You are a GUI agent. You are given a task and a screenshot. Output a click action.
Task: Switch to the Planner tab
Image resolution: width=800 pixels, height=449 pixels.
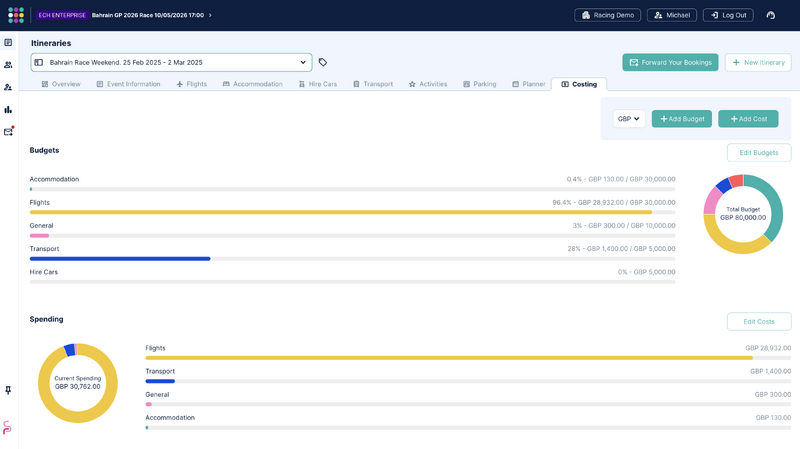coord(529,84)
